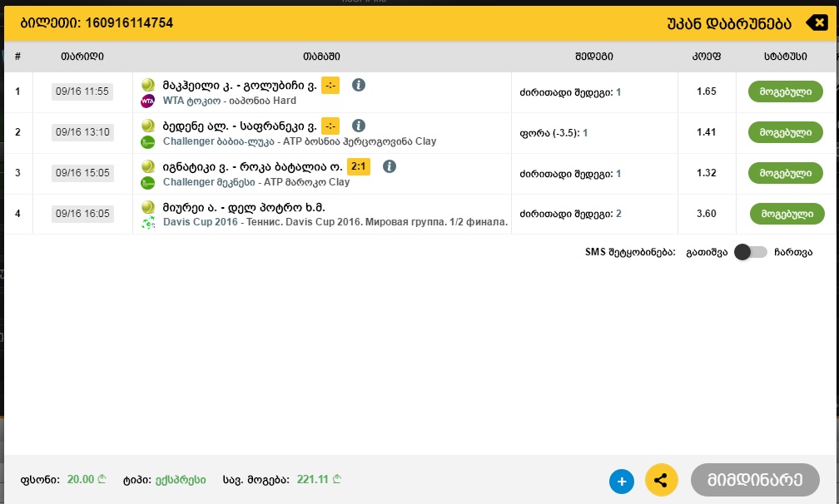The width and height of the screenshot is (839, 504).
Task: Open info icon for ბედენე ალ. match
Action: point(359,126)
